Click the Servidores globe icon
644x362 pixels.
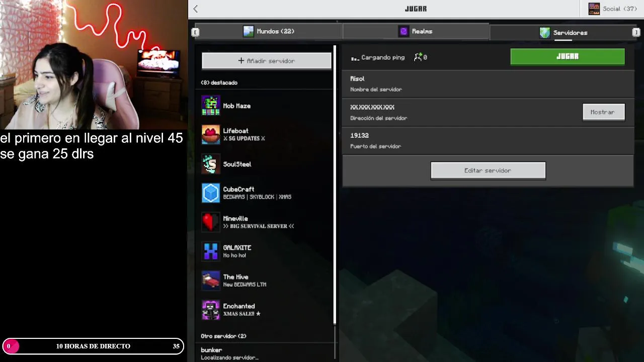coord(545,33)
